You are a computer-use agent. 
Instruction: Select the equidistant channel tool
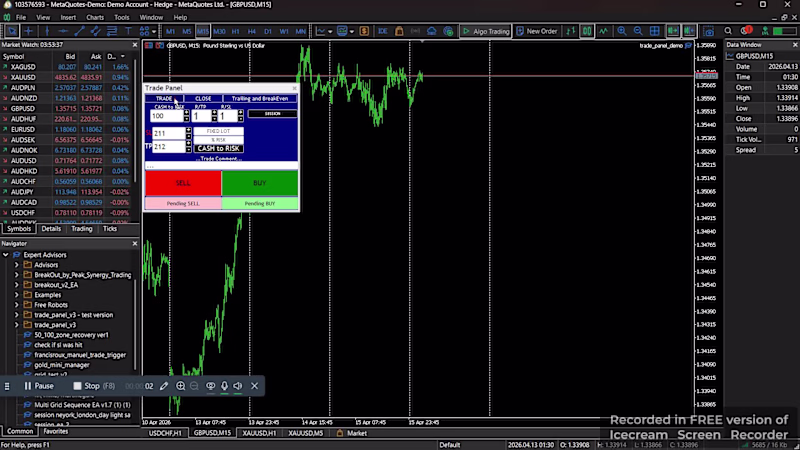pos(95,31)
